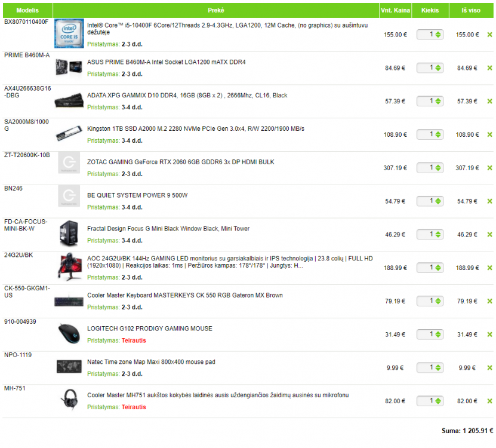Select model code ZT-T20600K-10B

[27, 155]
